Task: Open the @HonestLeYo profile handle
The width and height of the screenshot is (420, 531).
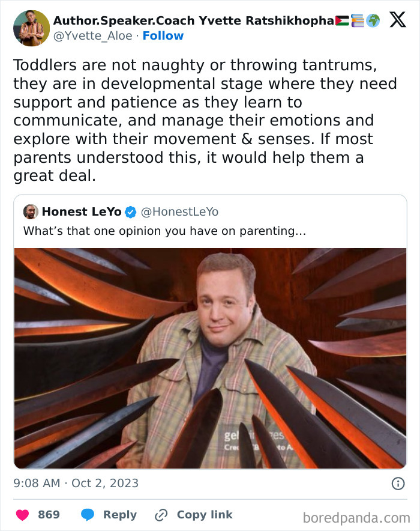Action: (181, 211)
